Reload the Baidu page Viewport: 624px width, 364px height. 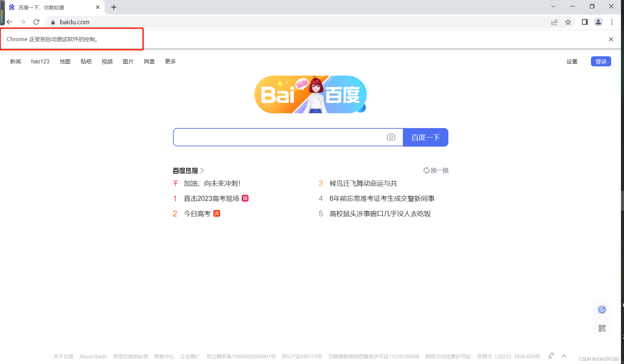pyautogui.click(x=36, y=22)
